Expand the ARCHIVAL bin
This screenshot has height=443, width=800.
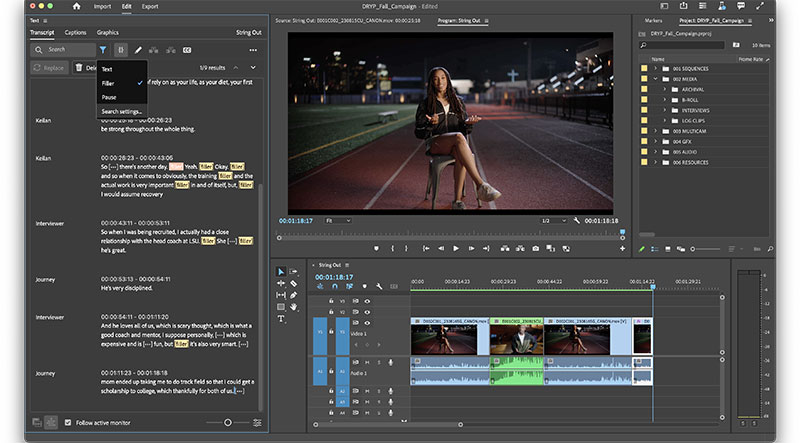click(665, 89)
